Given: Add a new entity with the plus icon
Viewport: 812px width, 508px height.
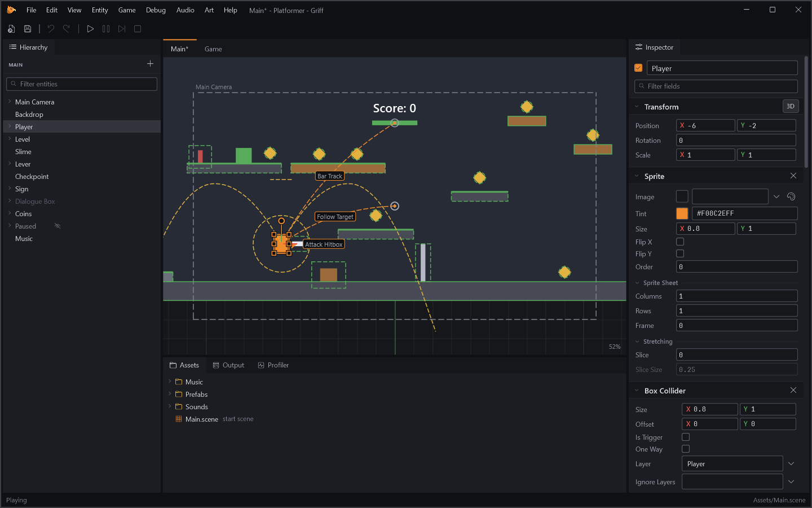Looking at the screenshot, I should point(150,64).
